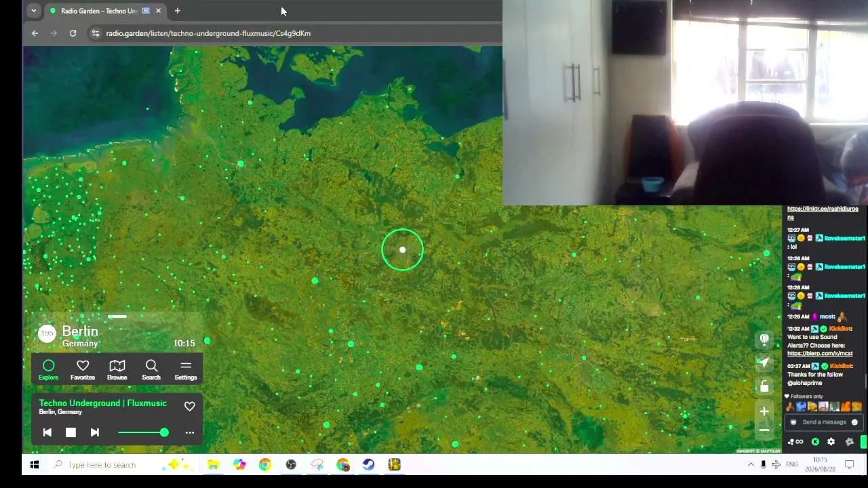The image size is (868, 488).
Task: Open the linktr.ee link in chat
Action: [x=823, y=213]
